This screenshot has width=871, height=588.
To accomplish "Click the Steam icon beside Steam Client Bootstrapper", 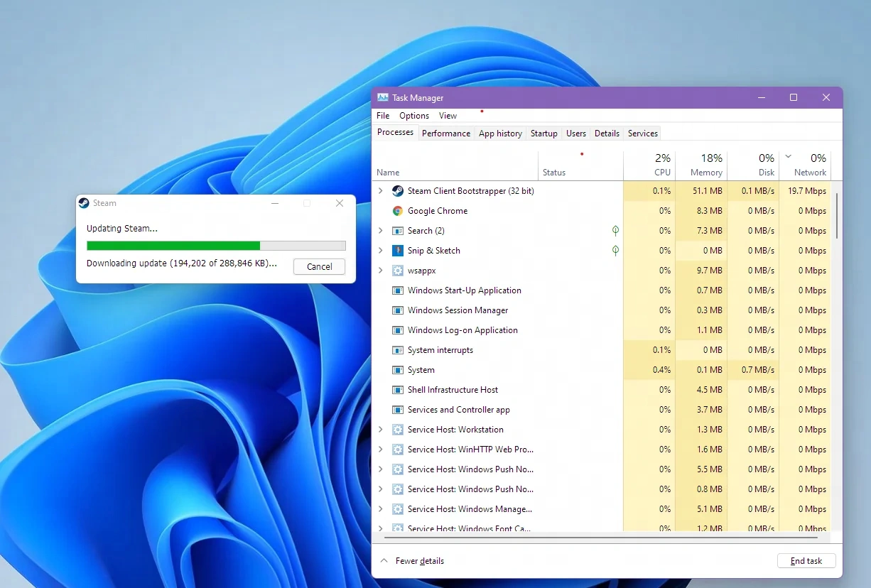I will click(398, 191).
